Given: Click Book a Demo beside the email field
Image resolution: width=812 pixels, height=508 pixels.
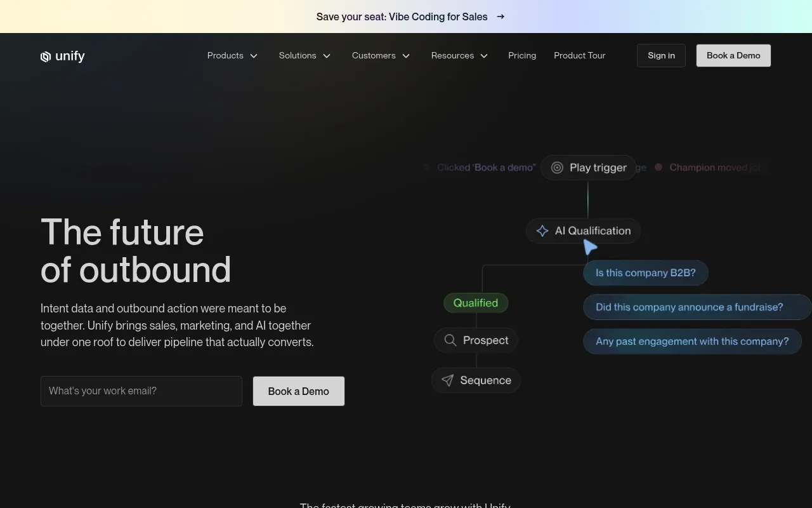Looking at the screenshot, I should [299, 391].
